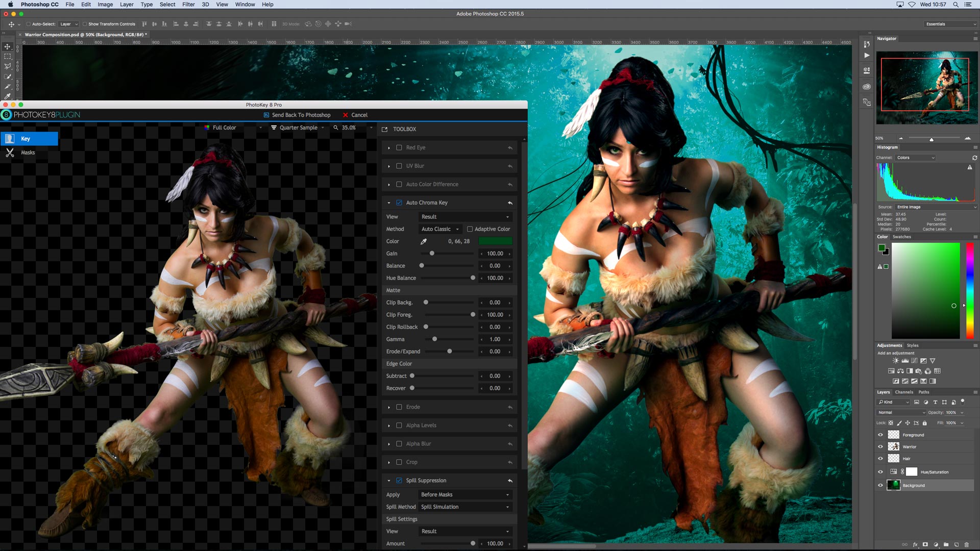Add a Photo Filter adjustment
The width and height of the screenshot is (980, 551).
[919, 371]
